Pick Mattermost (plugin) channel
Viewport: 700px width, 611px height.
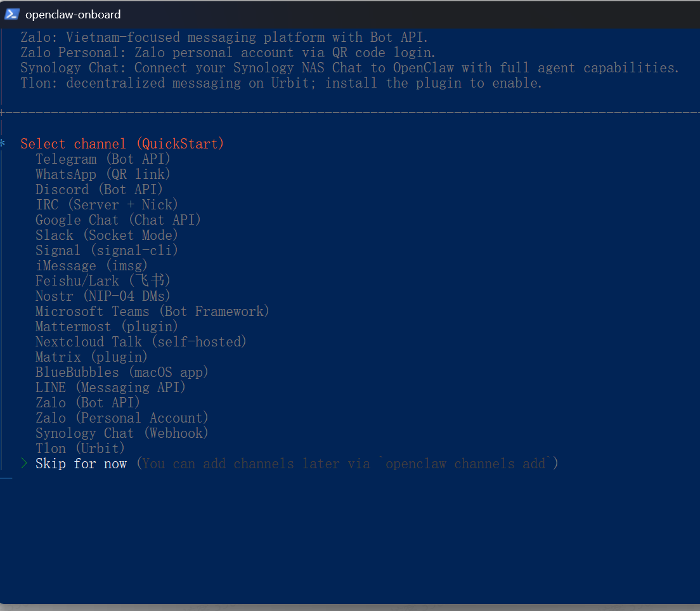(107, 327)
